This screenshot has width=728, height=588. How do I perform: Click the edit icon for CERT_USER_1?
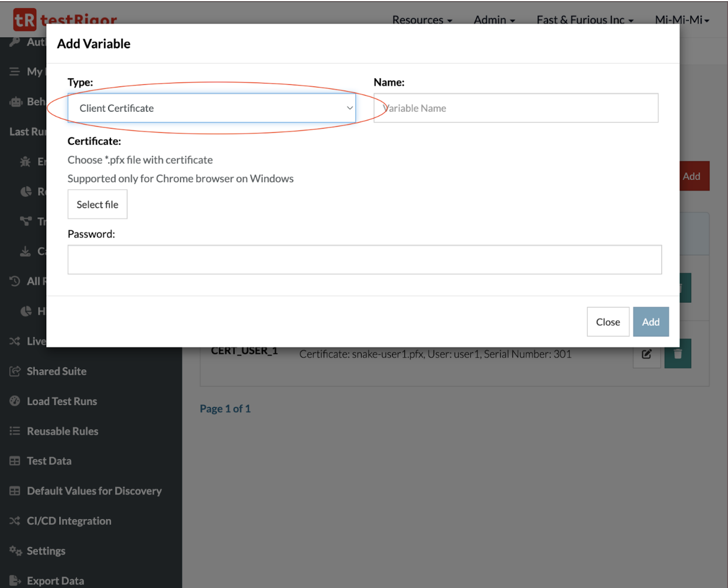[x=647, y=354]
